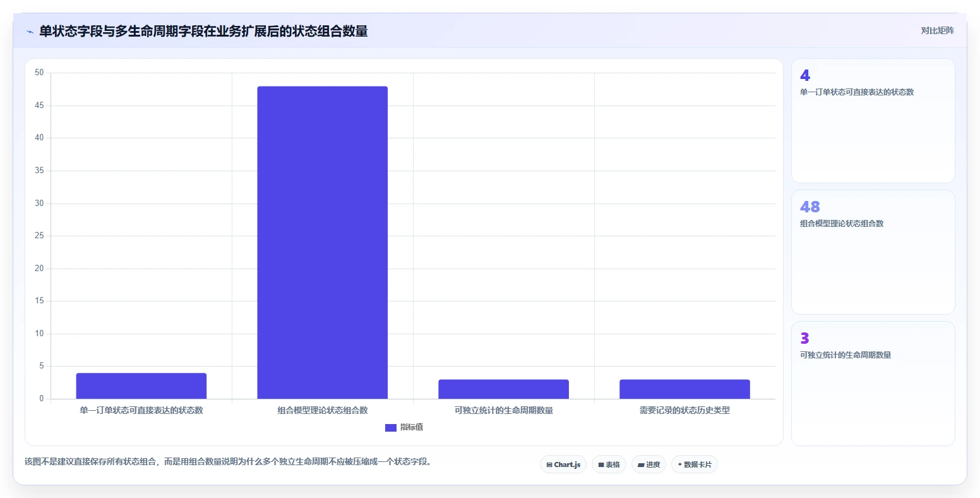Click the 表格 tag button
This screenshot has height=498, width=980.
click(609, 465)
